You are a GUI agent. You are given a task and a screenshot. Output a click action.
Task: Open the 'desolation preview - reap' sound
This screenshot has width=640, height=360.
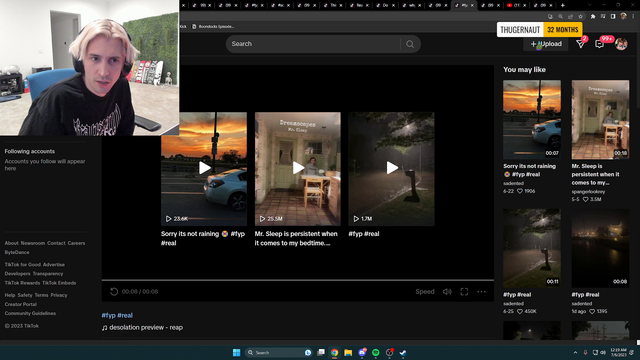(142, 327)
